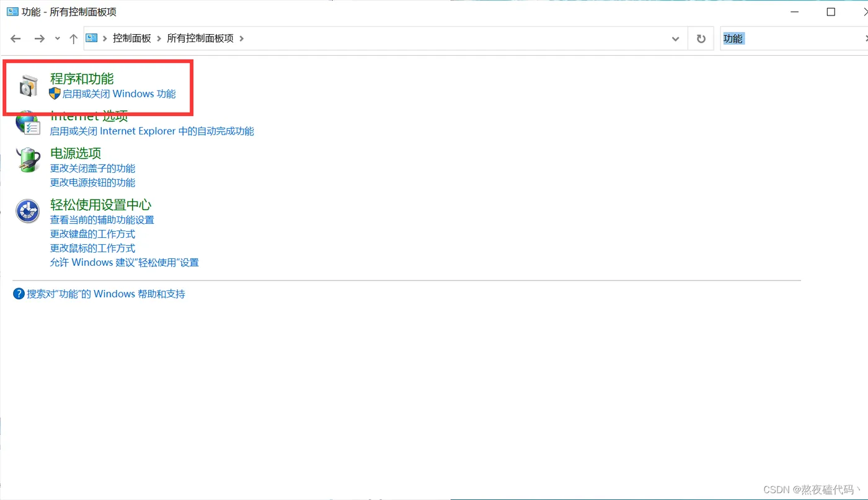This screenshot has height=500, width=868.
Task: Open the Internet 选项 heading link
Action: coord(89,116)
